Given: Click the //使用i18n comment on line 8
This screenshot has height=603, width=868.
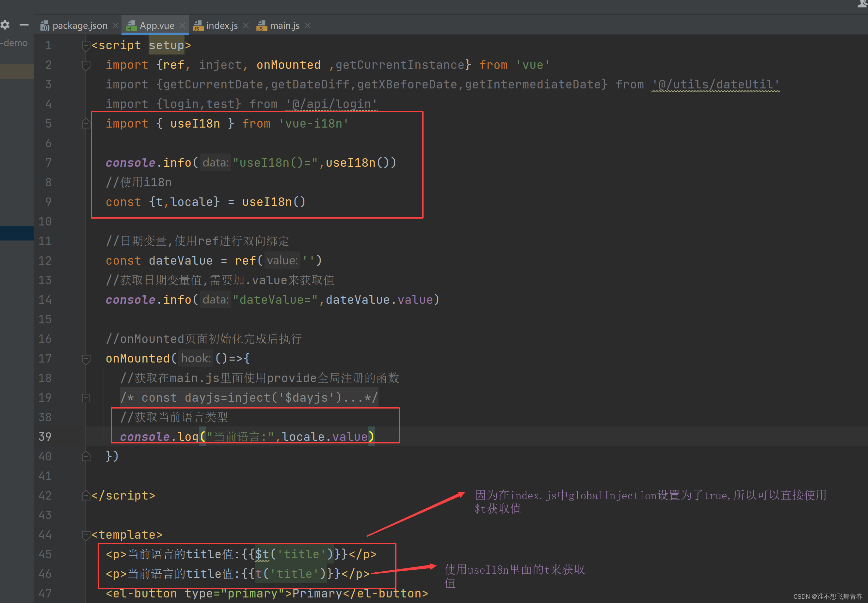Looking at the screenshot, I should pyautogui.click(x=139, y=182).
